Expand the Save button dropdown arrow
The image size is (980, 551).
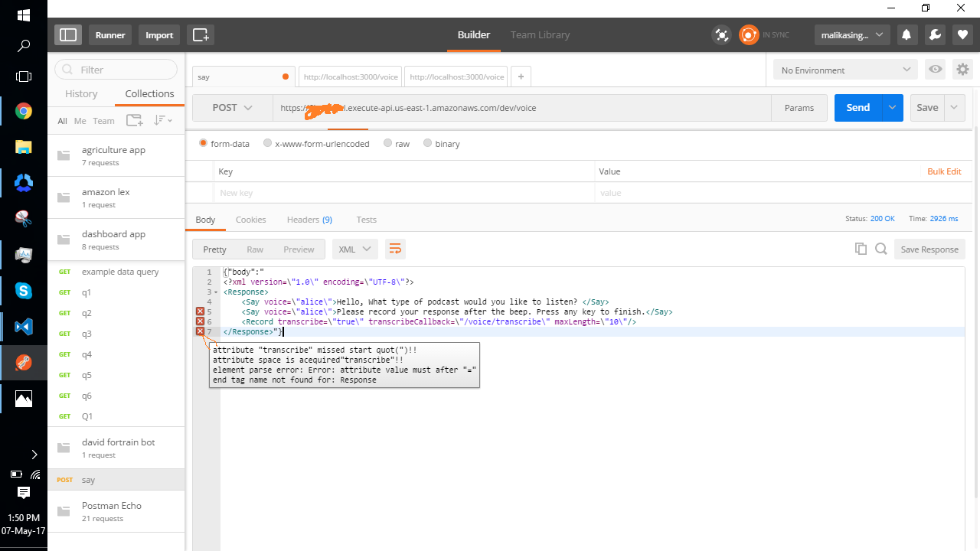[x=954, y=108]
